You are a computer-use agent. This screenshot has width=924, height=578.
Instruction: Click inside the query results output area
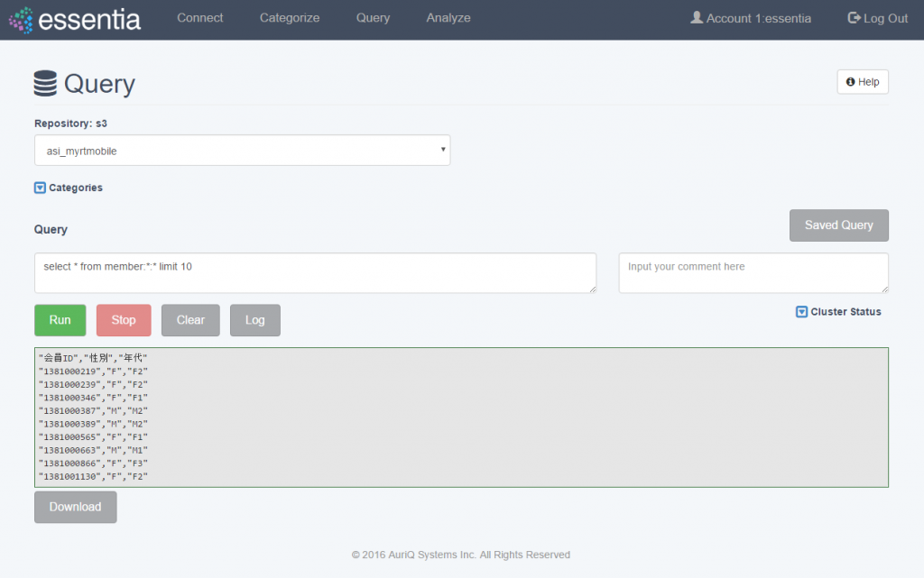[x=461, y=417]
